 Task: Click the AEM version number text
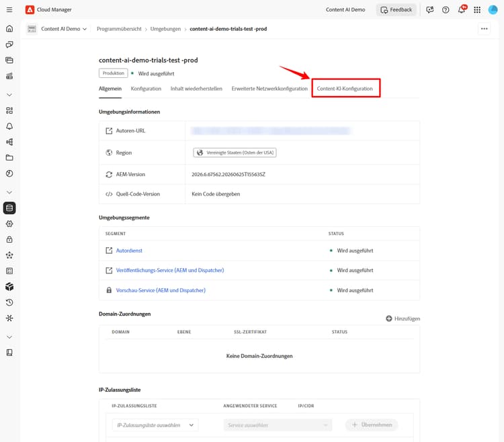click(x=228, y=175)
